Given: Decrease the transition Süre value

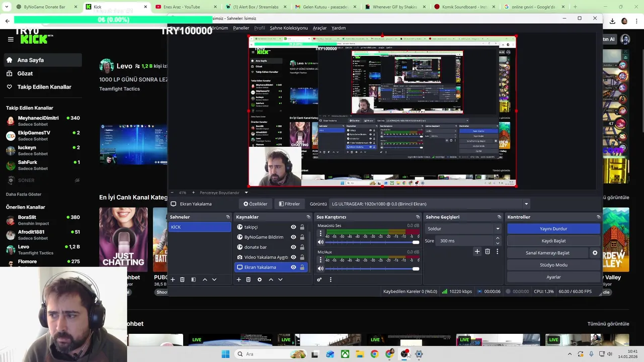Looking at the screenshot, I should click(498, 243).
